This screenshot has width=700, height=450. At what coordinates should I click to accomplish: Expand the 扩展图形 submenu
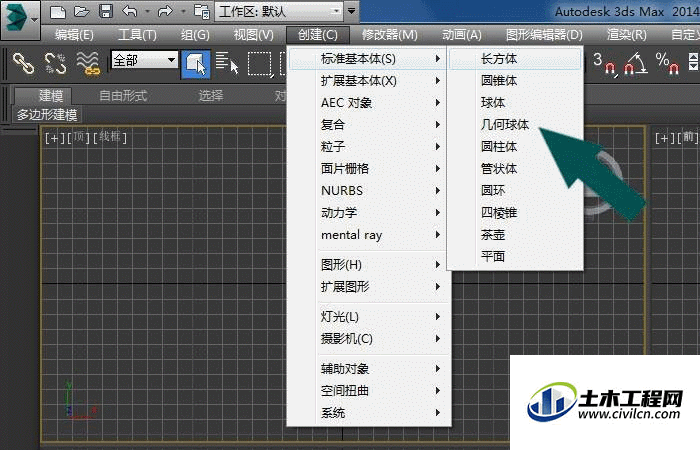click(368, 287)
